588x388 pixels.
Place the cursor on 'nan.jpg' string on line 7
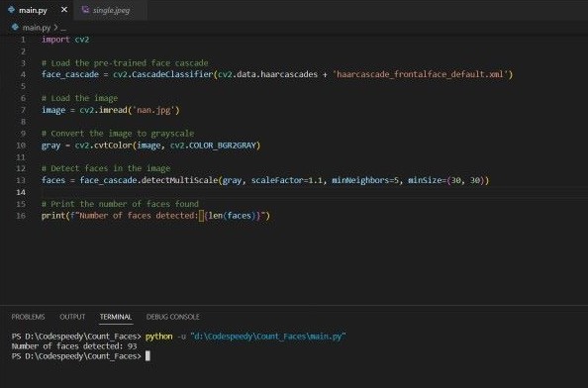(x=153, y=110)
